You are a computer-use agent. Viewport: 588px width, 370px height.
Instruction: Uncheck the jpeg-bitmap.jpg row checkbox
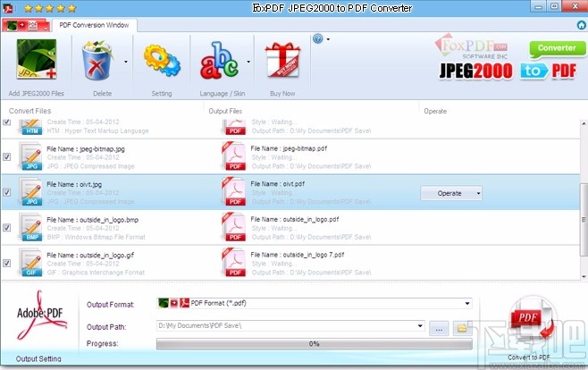7,156
